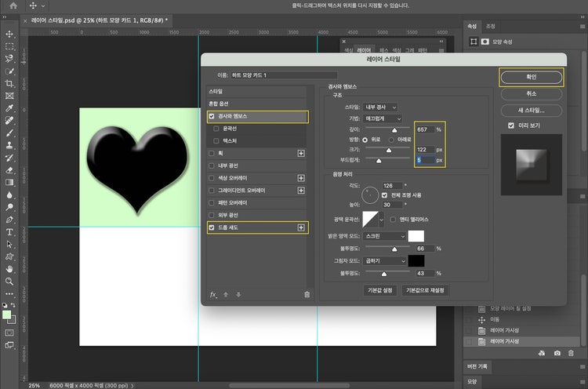588x389 pixels.
Task: Click the white highlight mode color swatch
Action: pyautogui.click(x=416, y=236)
